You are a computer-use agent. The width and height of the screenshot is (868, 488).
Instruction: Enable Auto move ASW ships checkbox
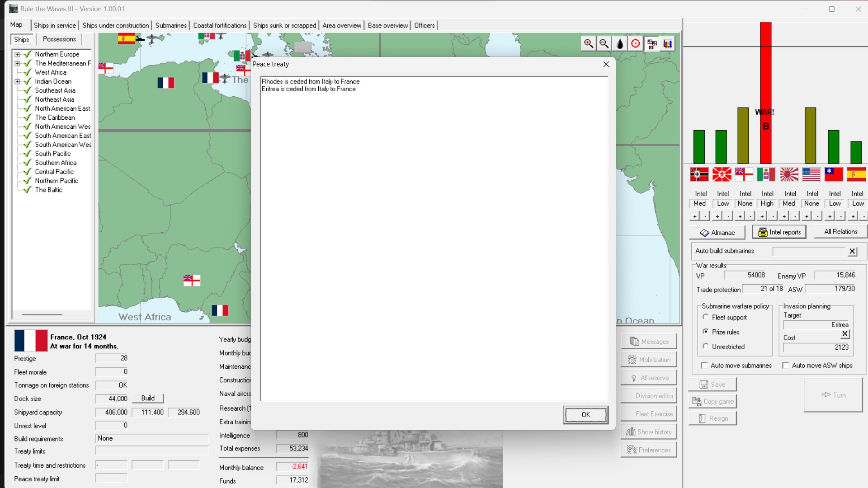point(785,365)
